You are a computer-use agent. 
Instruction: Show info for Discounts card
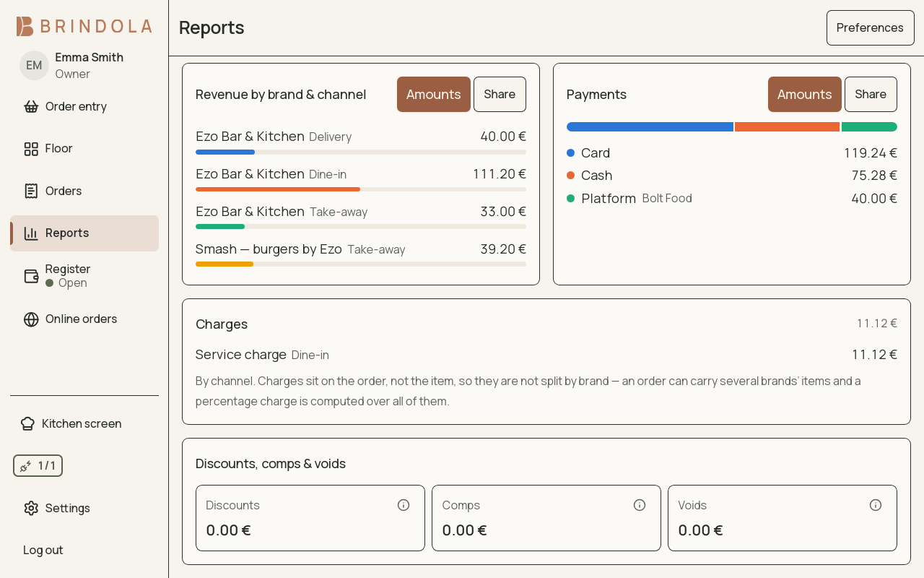[x=404, y=505]
